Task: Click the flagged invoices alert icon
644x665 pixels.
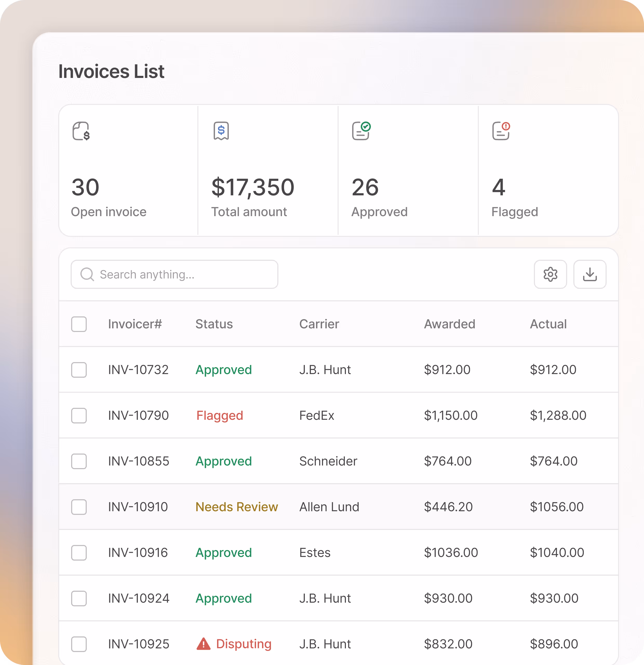Action: (501, 131)
